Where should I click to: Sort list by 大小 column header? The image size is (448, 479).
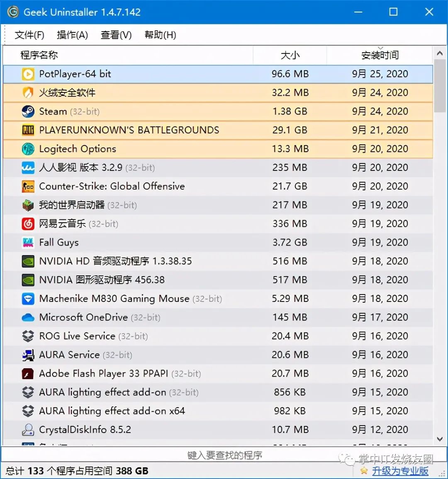click(x=290, y=55)
